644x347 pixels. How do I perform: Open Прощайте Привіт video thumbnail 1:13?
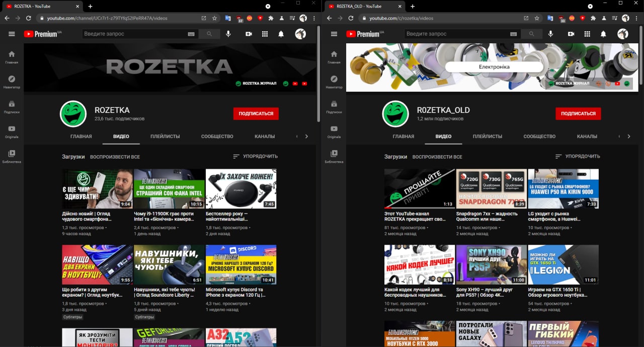420,189
